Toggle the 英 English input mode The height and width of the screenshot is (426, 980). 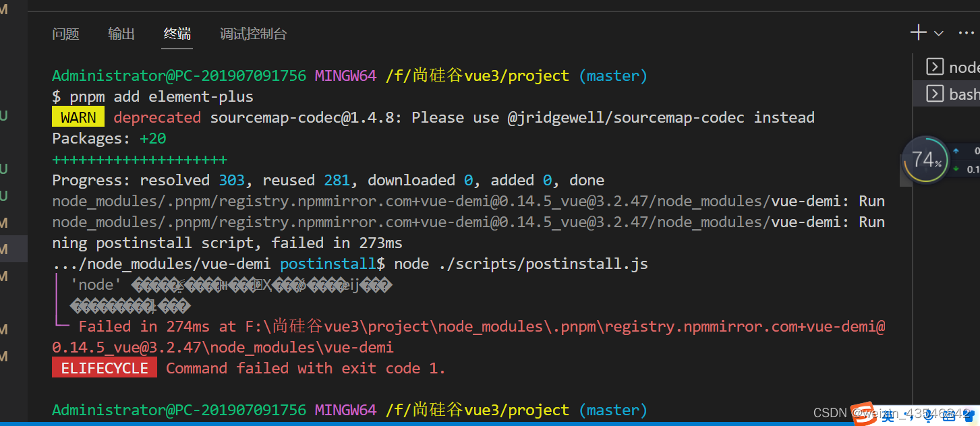pyautogui.click(x=888, y=417)
